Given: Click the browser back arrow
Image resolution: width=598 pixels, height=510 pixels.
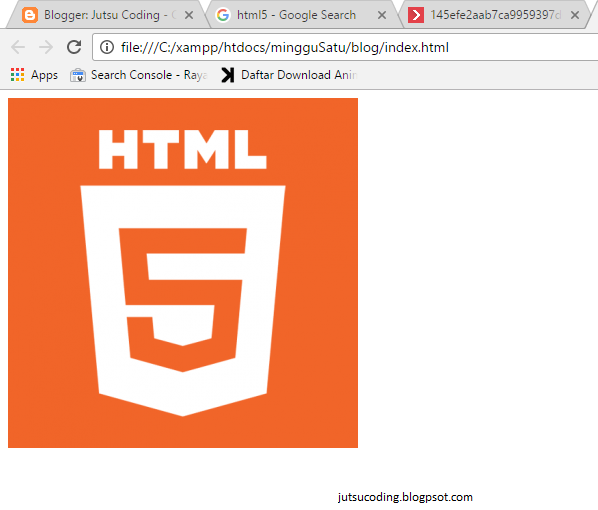Looking at the screenshot, I should coord(18,47).
